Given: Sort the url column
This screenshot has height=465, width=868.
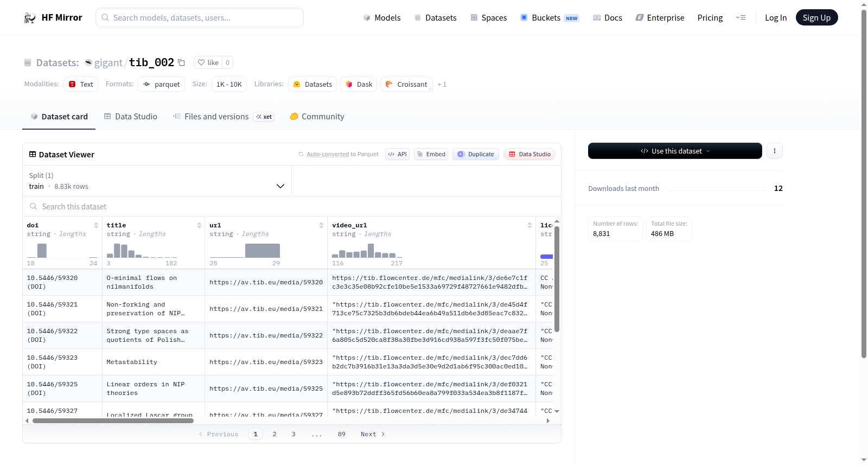Looking at the screenshot, I should click(x=321, y=225).
